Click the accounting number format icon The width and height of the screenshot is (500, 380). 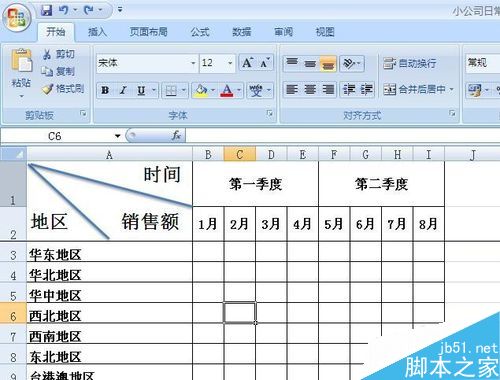[x=475, y=90]
